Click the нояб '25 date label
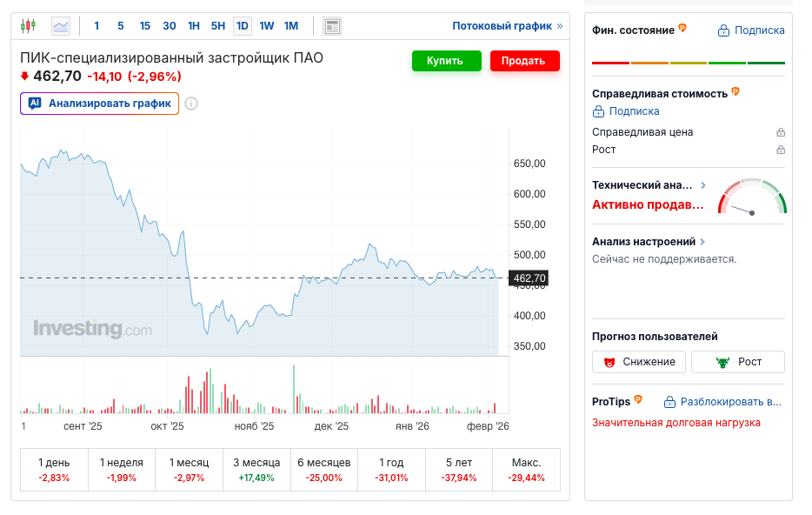Viewport: 812px width, 515px height. point(254,426)
